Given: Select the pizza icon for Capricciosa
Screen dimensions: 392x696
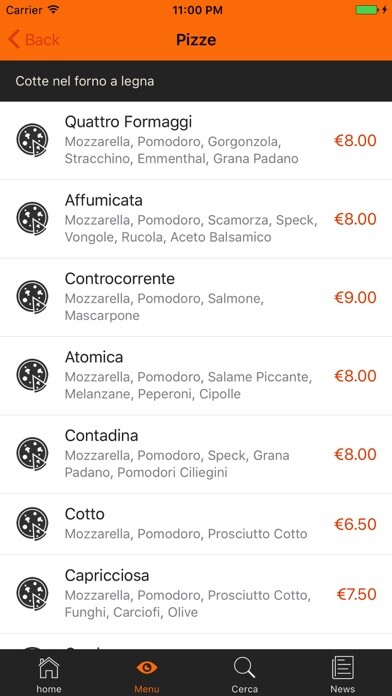Looking at the screenshot, I should point(32,593).
